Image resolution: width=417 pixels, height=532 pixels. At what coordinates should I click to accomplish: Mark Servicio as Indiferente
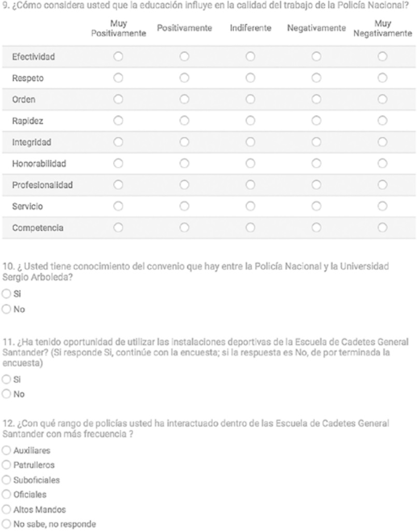click(x=251, y=206)
